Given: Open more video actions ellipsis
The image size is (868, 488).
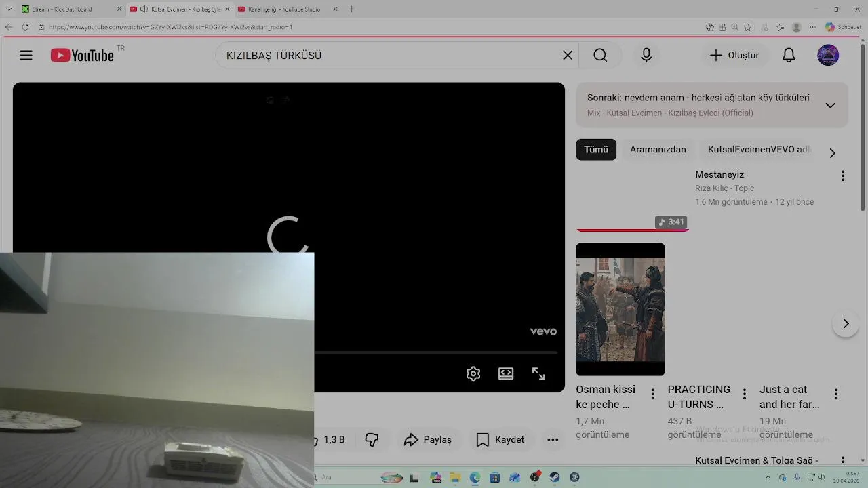Looking at the screenshot, I should (x=553, y=440).
